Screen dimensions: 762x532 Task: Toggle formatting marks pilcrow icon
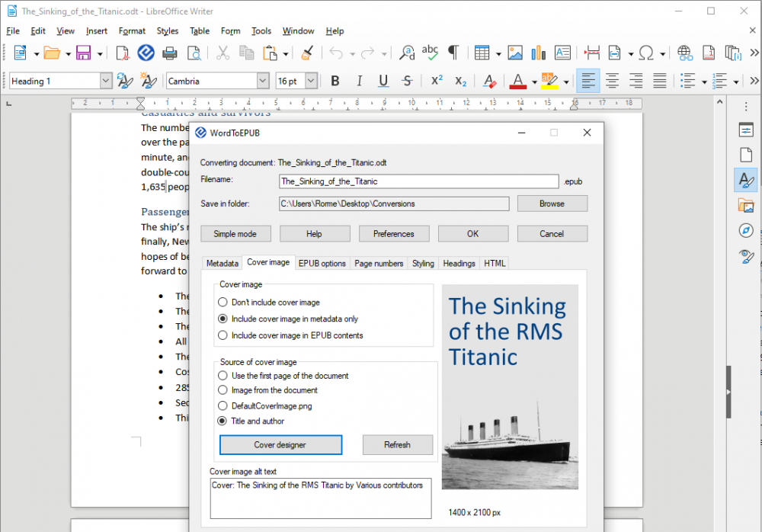point(453,53)
